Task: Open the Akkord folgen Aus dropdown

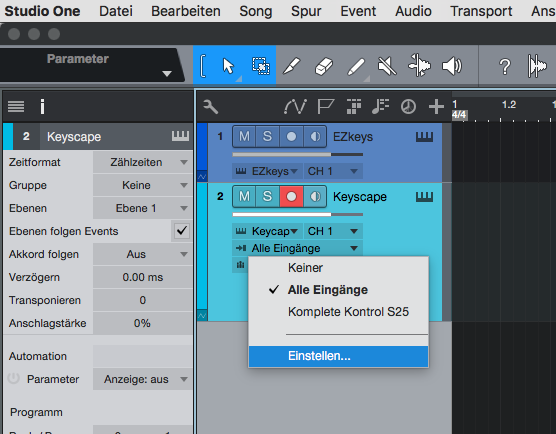Action: [143, 254]
